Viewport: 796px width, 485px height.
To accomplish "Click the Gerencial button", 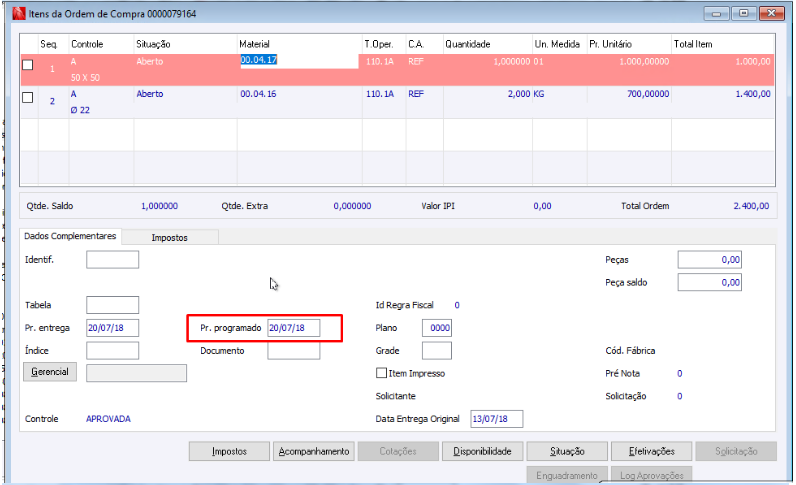I will point(50,372).
